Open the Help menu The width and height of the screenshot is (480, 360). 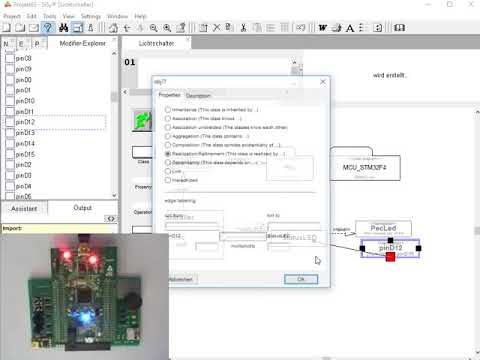[x=140, y=16]
